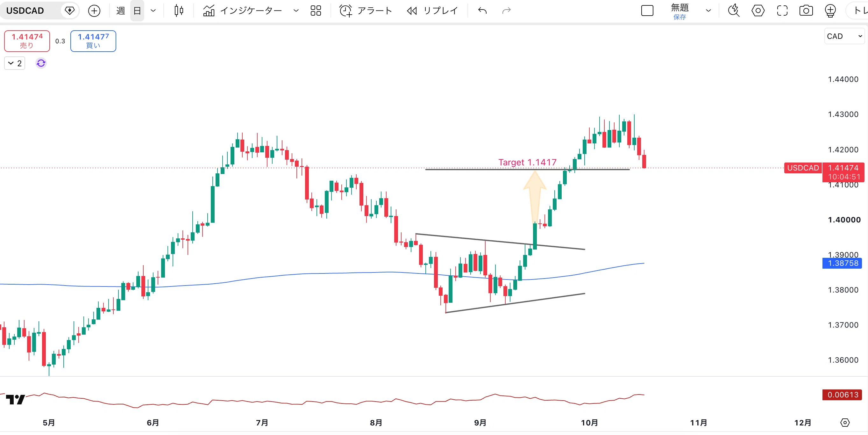Click the add symbol plus icon
Viewport: 868px width, 435px height.
(x=94, y=11)
